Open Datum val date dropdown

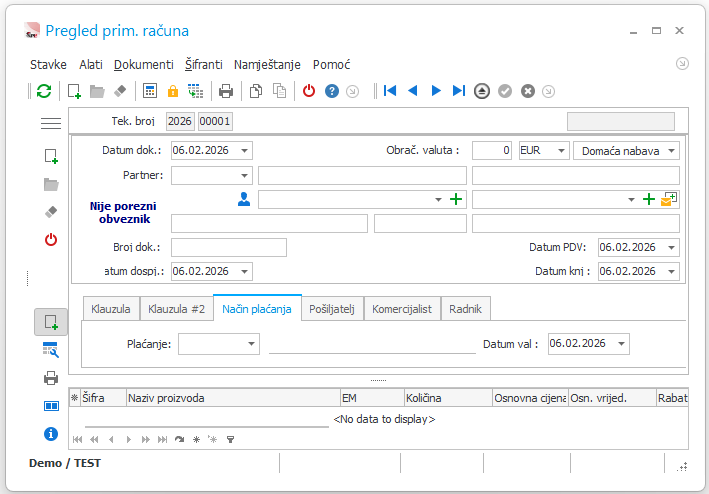click(x=621, y=344)
